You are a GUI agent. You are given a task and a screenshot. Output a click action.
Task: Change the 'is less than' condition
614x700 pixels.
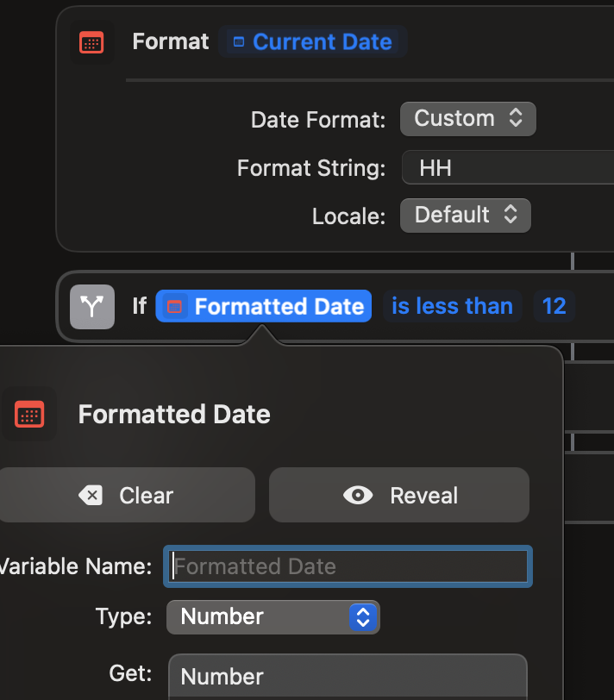click(x=452, y=307)
